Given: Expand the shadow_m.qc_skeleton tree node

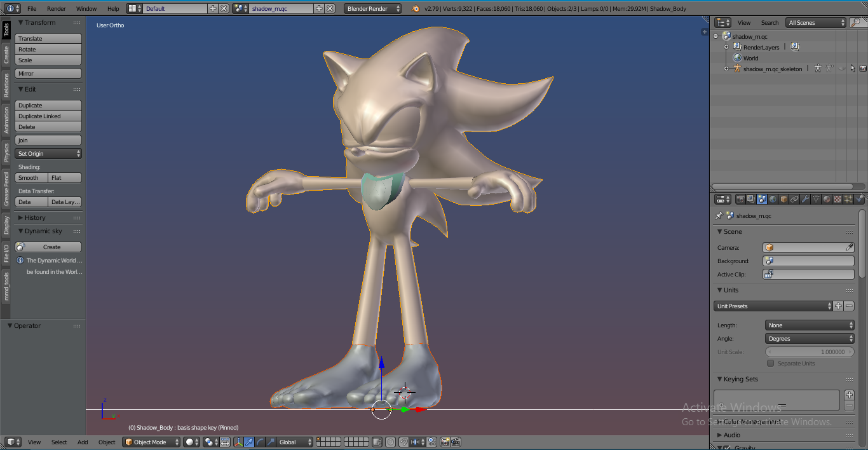Looking at the screenshot, I should 726,69.
